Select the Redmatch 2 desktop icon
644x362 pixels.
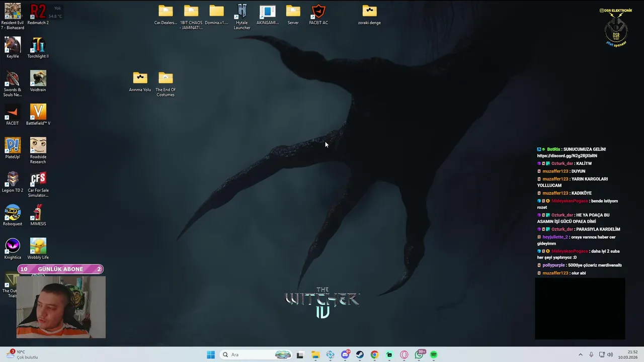tap(38, 15)
